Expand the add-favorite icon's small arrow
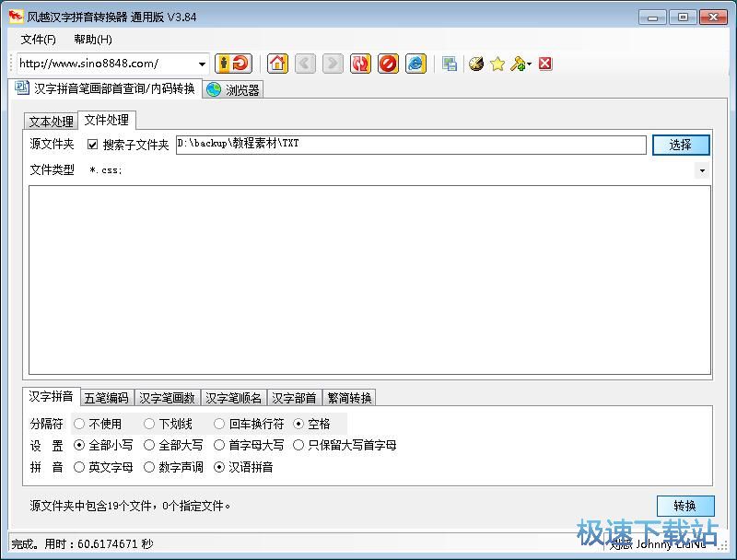 click(529, 64)
